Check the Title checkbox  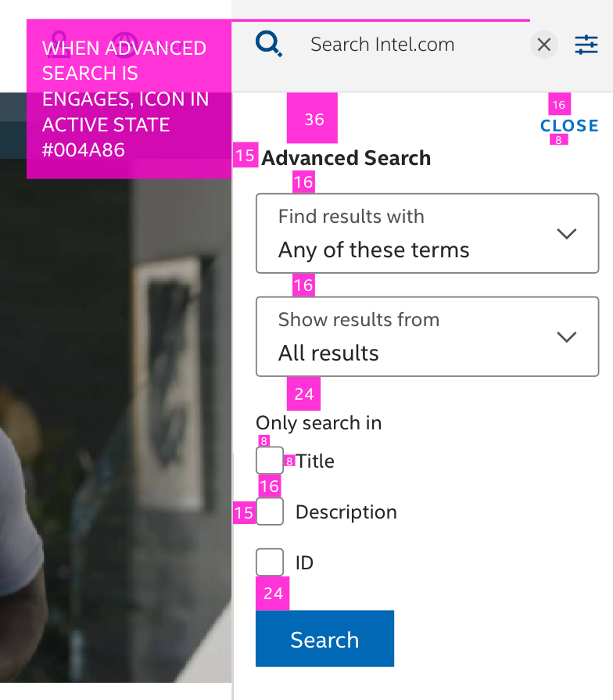[x=270, y=460]
